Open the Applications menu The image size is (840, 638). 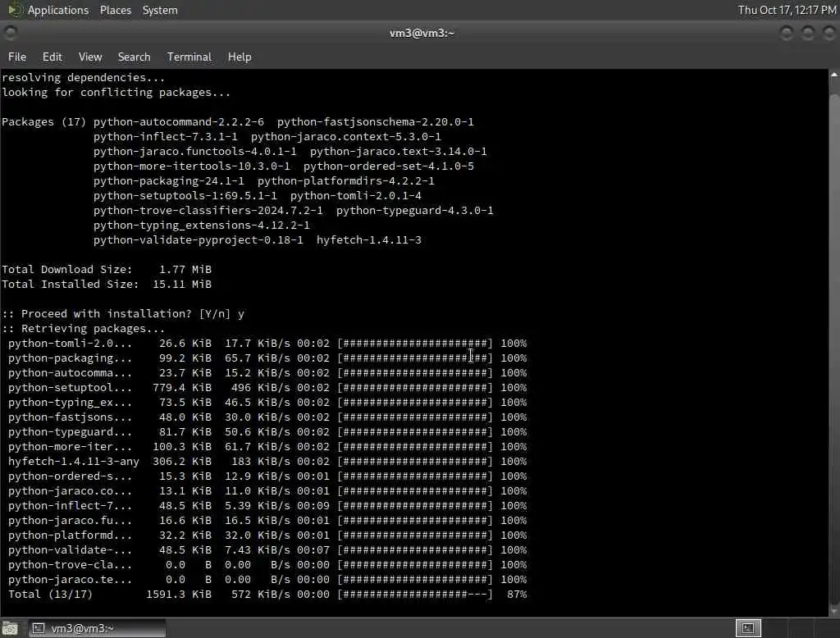pos(58,10)
